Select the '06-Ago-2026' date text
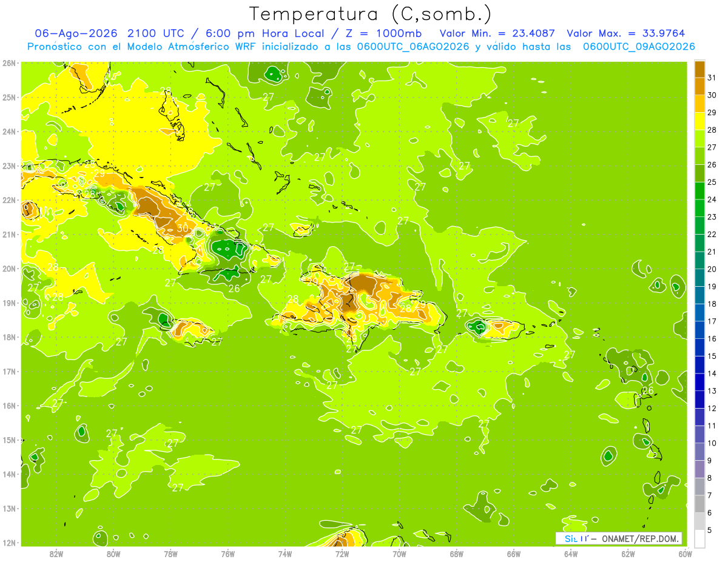 (x=76, y=33)
